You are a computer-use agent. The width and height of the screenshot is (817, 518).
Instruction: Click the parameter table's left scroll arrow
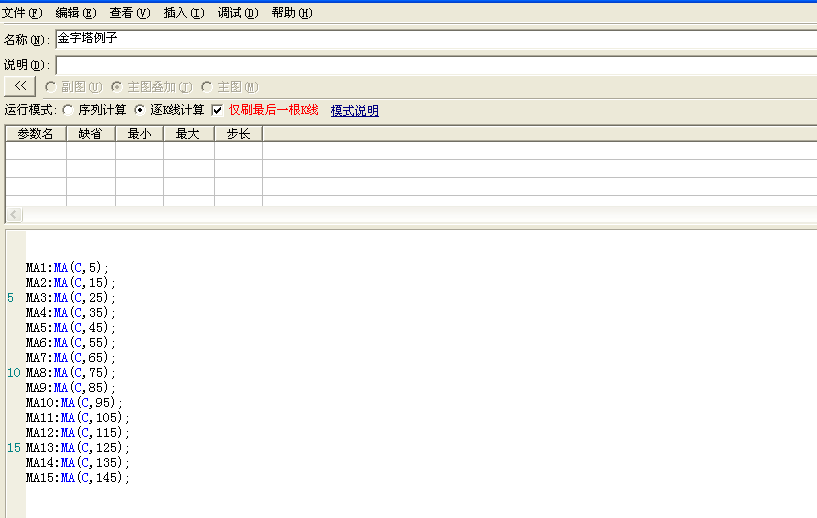13,215
